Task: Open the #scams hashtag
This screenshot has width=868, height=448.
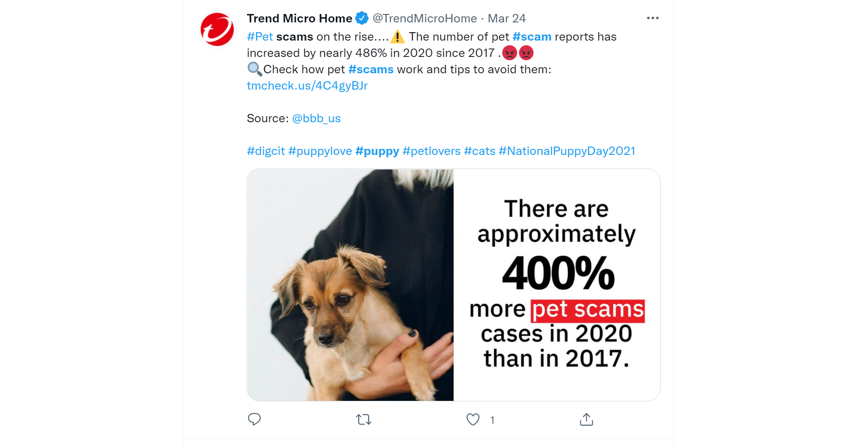Action: point(371,70)
